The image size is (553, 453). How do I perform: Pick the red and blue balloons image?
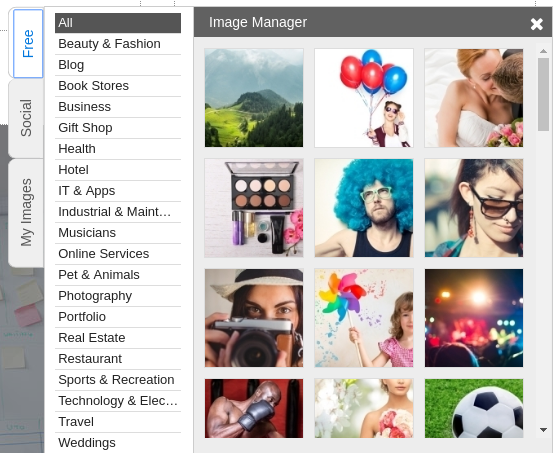tap(364, 98)
